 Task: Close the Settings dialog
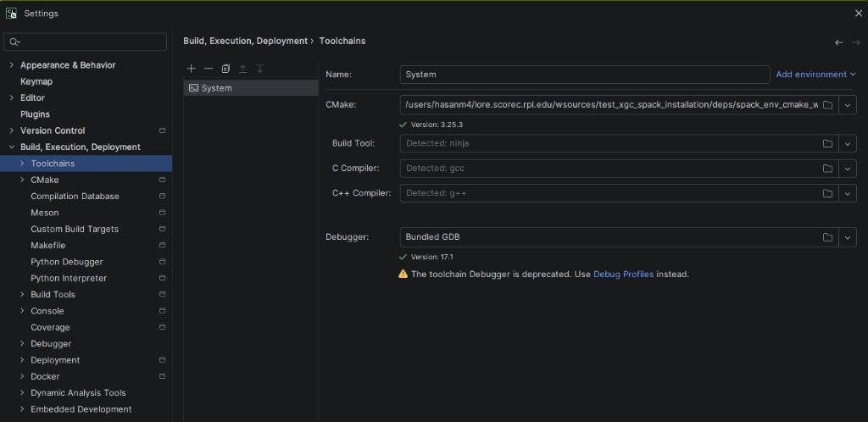point(858,14)
